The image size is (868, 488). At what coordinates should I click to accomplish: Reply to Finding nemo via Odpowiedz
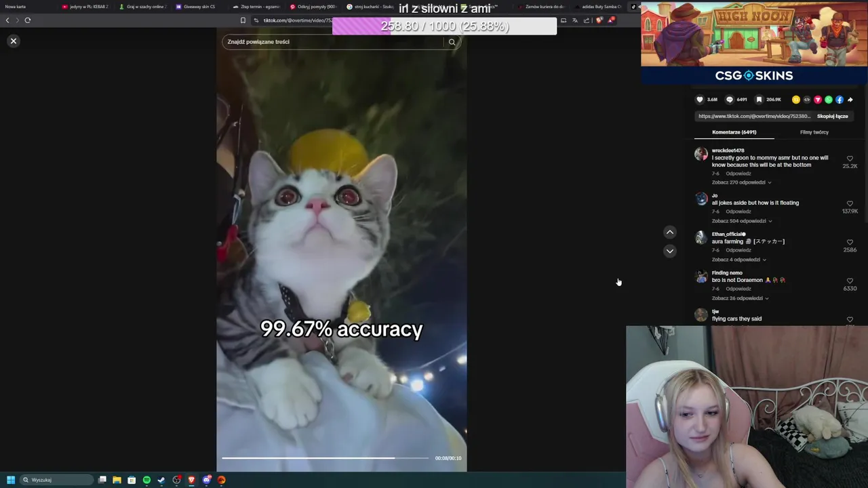click(738, 289)
